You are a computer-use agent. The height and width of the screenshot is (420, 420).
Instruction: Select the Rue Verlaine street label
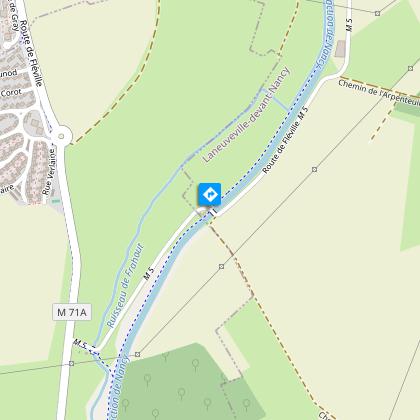49,172
